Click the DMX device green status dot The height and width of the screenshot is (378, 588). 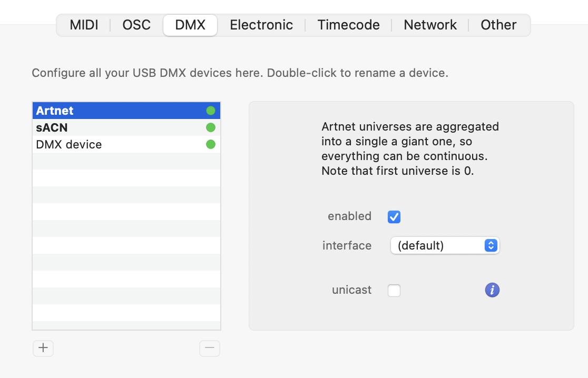coord(211,144)
